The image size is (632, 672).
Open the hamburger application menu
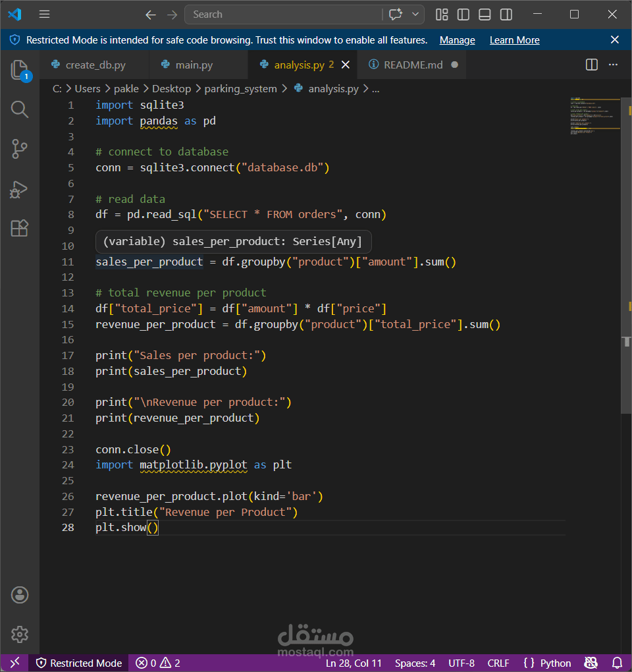pyautogui.click(x=45, y=14)
